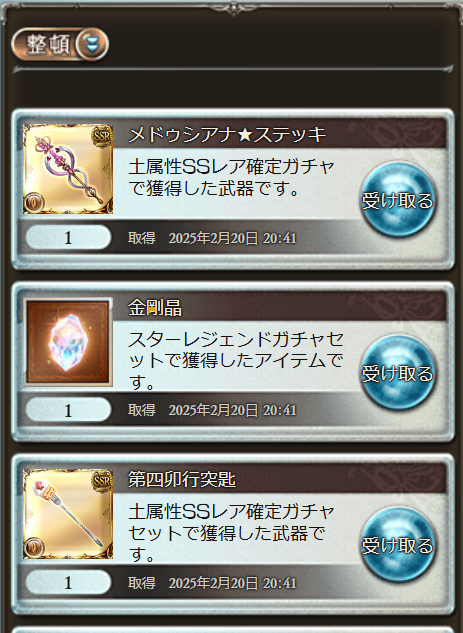The height and width of the screenshot is (633, 463).
Task: Tap the 金剛晶 crystal item icon
Action: tap(68, 342)
